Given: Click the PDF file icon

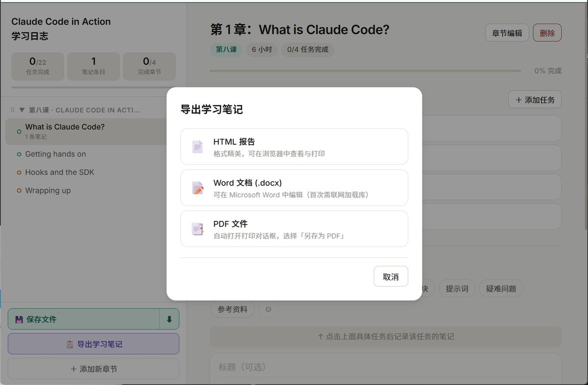Looking at the screenshot, I should click(197, 229).
